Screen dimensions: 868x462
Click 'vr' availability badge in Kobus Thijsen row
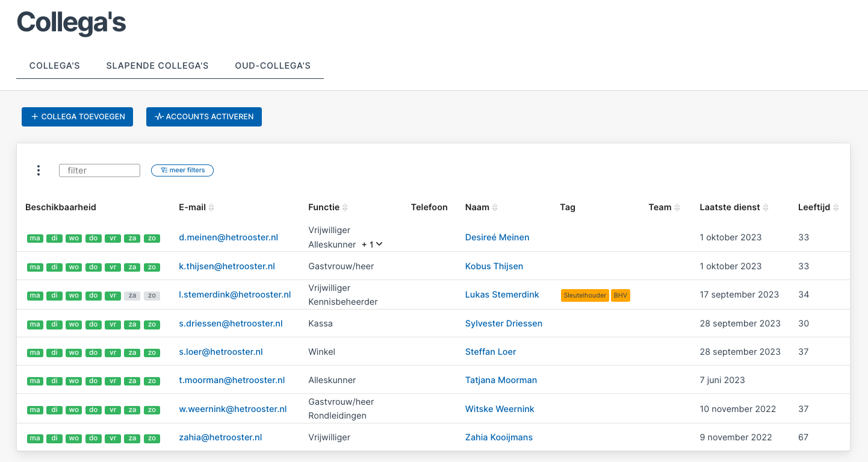tap(112, 267)
